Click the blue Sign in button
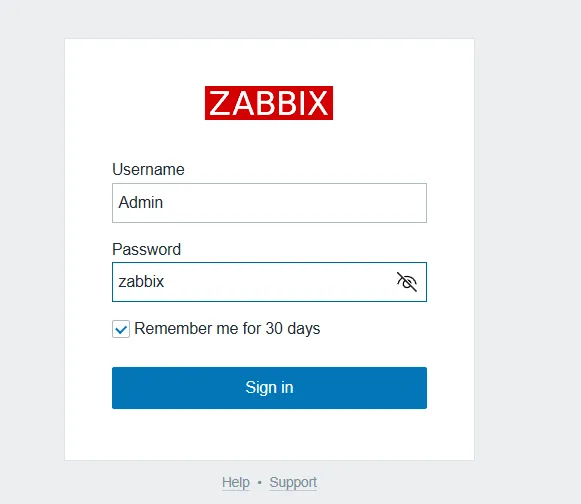Viewport: 581px width, 504px height. 269,388
